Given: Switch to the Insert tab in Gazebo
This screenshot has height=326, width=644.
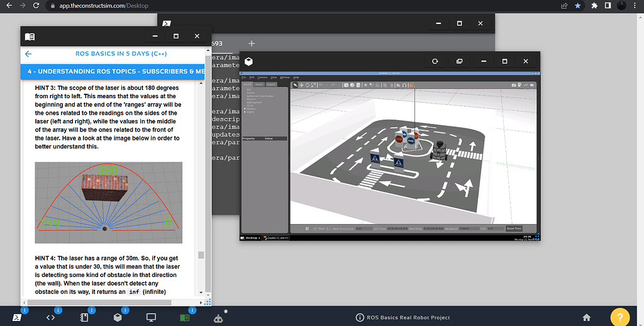Looking at the screenshot, I should [x=259, y=84].
